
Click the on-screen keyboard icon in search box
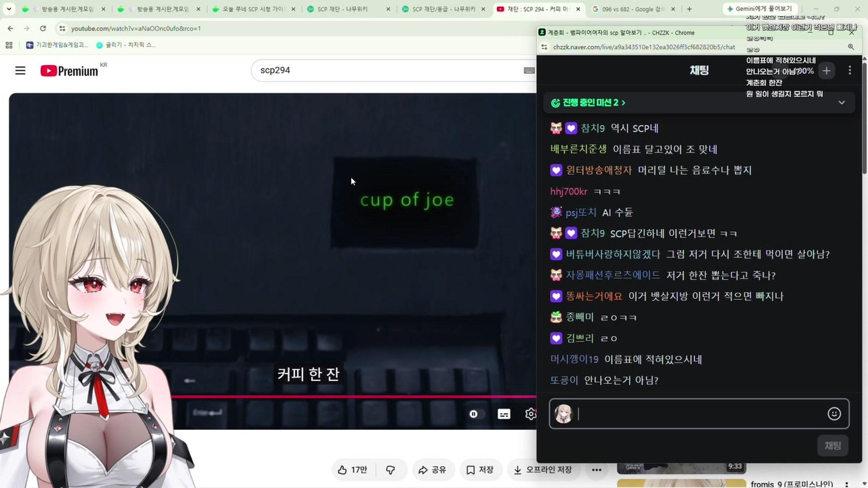coord(529,71)
